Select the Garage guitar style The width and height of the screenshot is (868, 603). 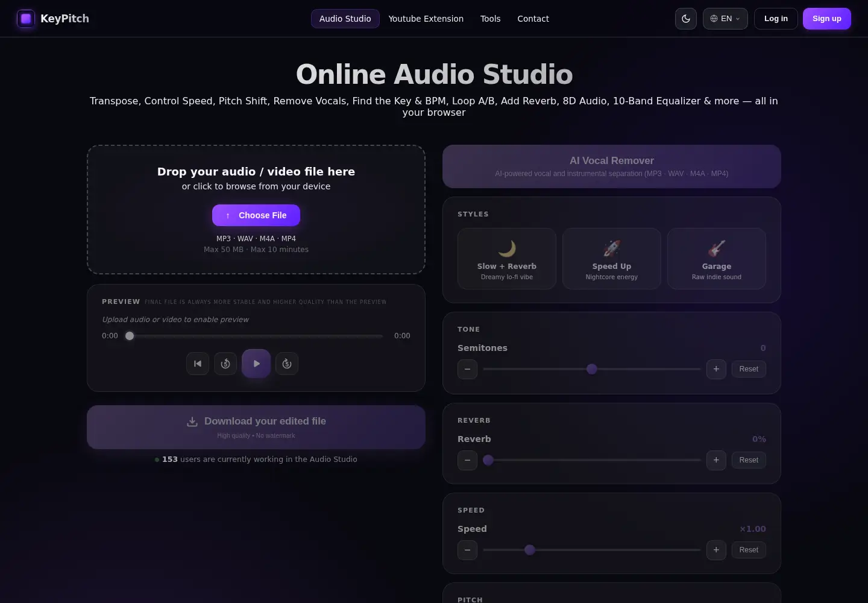pos(717,259)
